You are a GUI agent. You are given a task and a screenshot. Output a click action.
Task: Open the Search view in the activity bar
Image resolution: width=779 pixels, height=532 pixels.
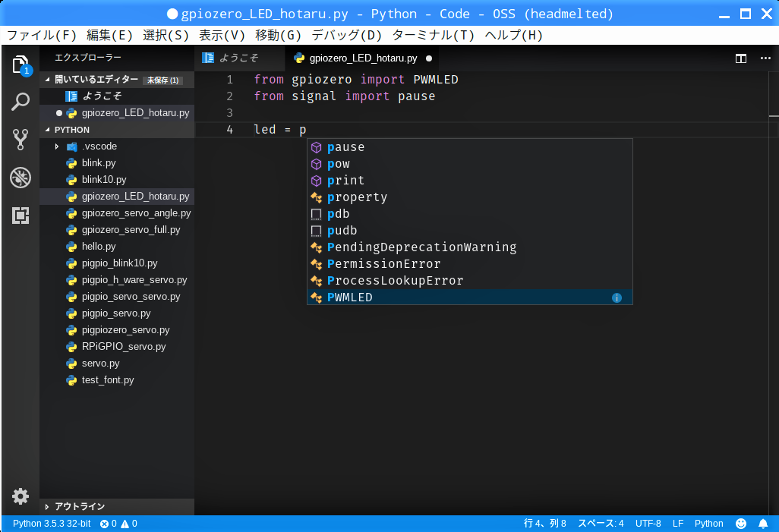coord(20,102)
